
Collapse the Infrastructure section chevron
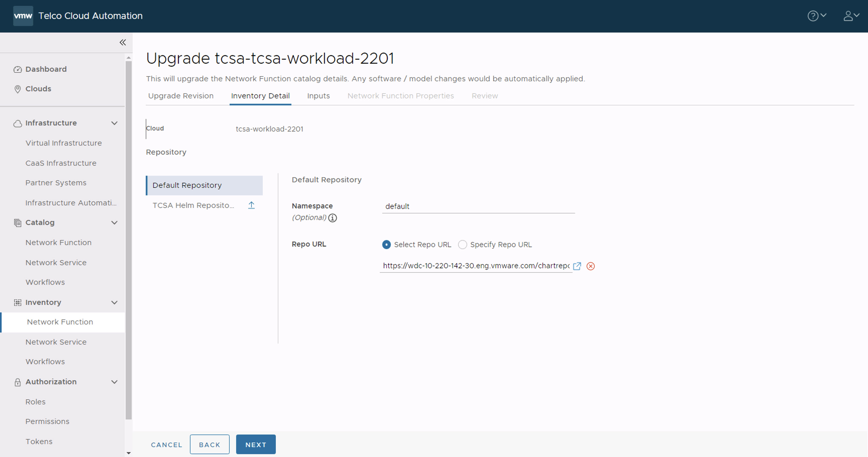(115, 123)
